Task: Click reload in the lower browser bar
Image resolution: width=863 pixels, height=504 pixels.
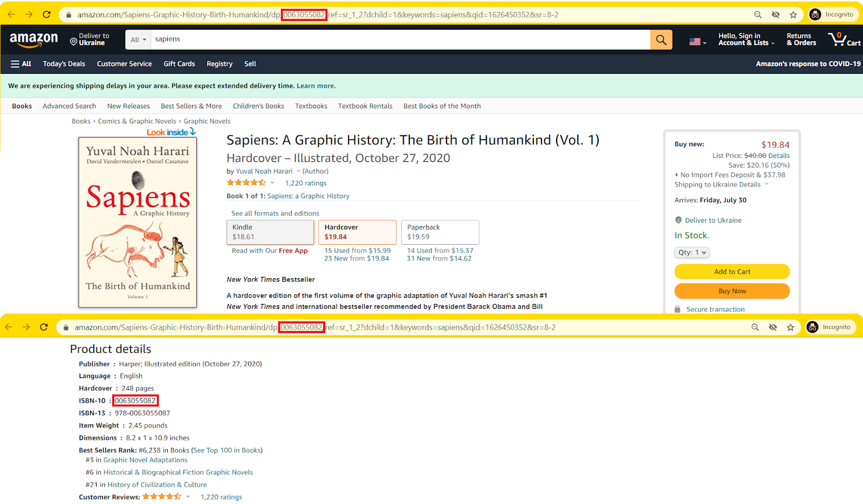Action: click(44, 327)
